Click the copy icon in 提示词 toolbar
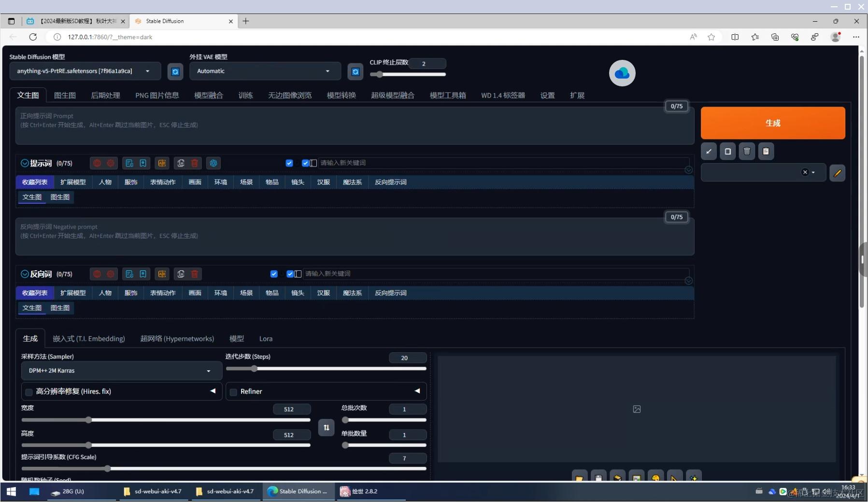 click(x=181, y=163)
